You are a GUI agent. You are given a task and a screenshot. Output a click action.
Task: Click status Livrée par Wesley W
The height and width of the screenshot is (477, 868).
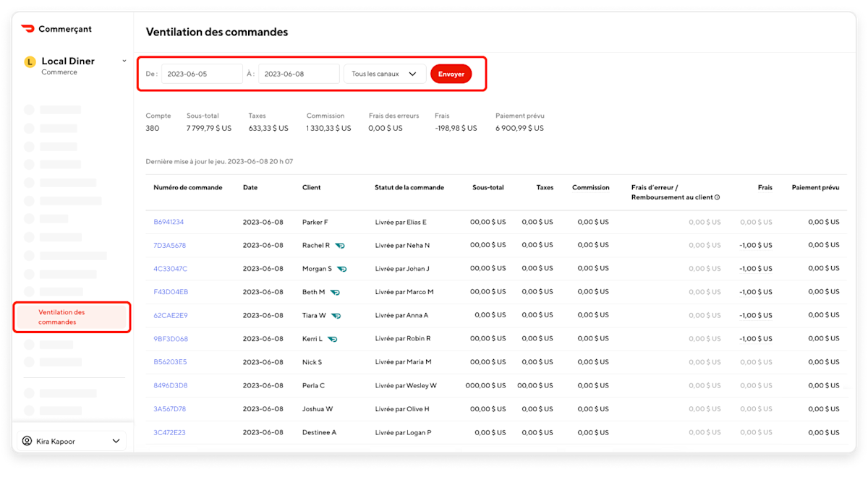tap(406, 386)
